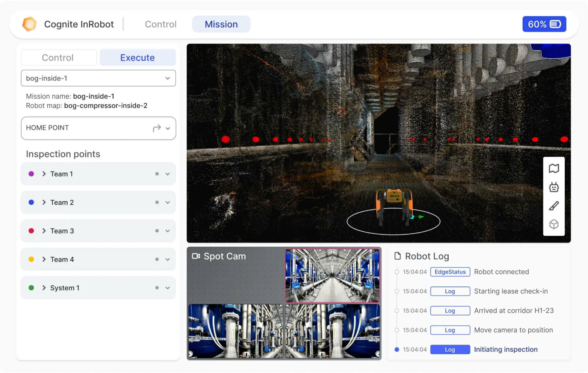Select the map icon in the 3D view toolbar
Screen dimensions: 588x373
click(553, 168)
